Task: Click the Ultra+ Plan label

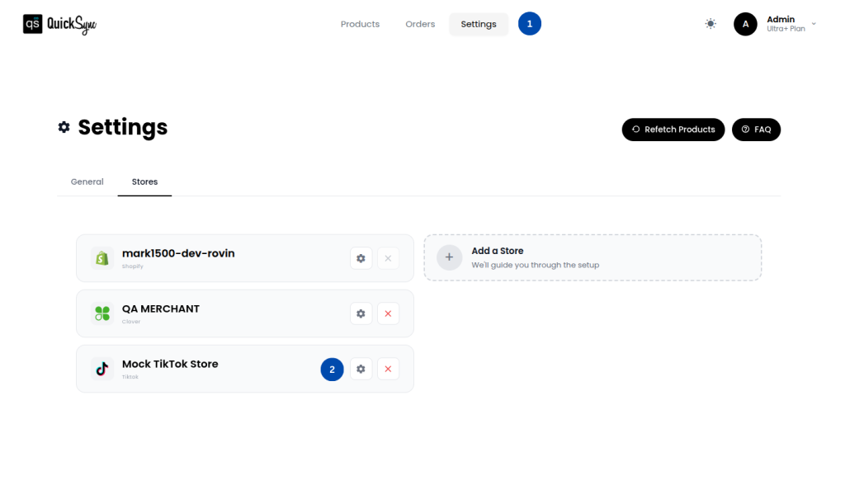Action: point(784,28)
